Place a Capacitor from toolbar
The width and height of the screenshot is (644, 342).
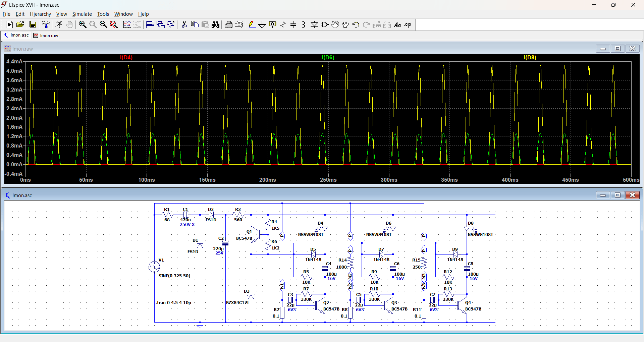[293, 24]
